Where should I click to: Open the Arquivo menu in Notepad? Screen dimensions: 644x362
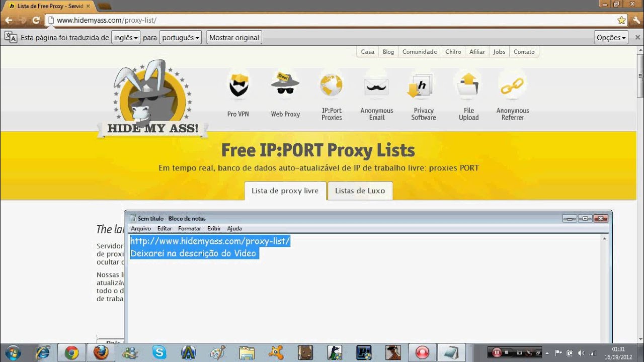(141, 228)
